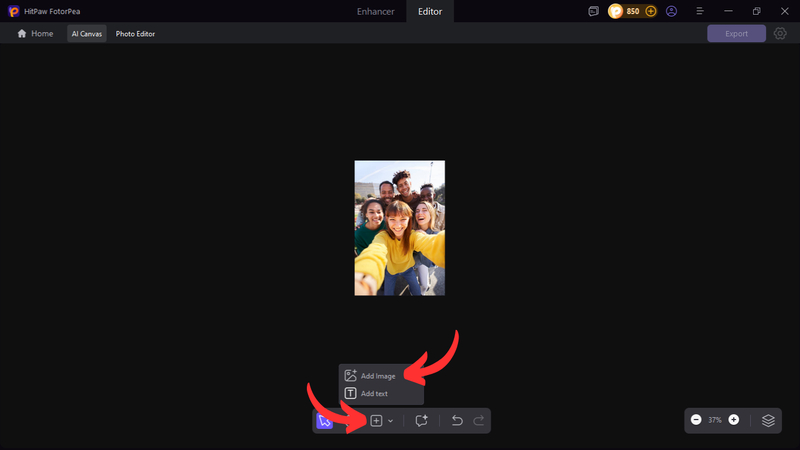The height and width of the screenshot is (450, 800).
Task: Switch to AI Canvas tab
Action: click(x=87, y=34)
